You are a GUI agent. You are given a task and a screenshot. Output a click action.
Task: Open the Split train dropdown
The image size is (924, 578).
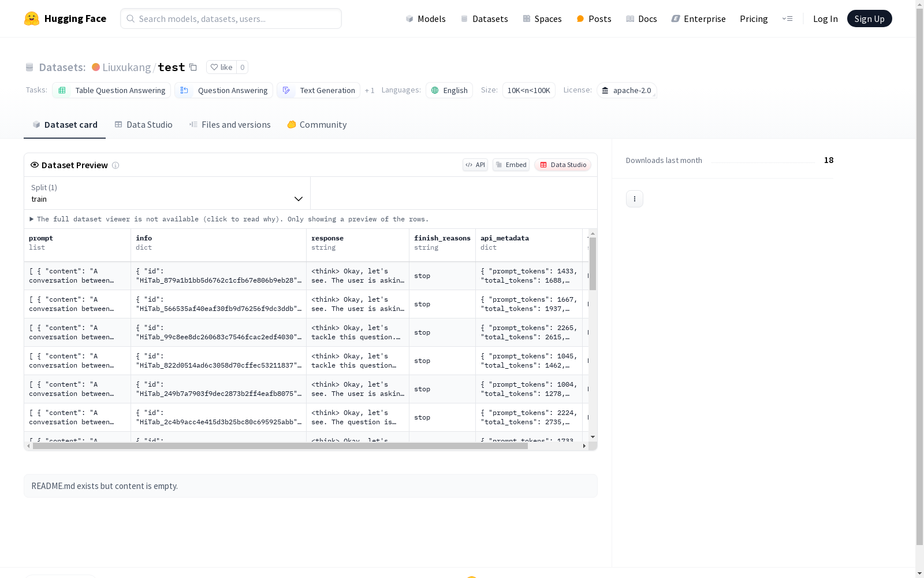coord(167,193)
